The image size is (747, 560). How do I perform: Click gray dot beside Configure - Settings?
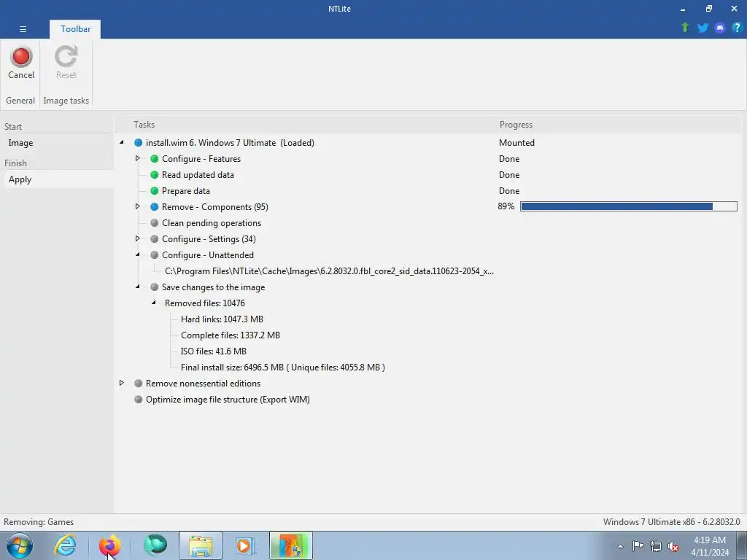tap(155, 239)
